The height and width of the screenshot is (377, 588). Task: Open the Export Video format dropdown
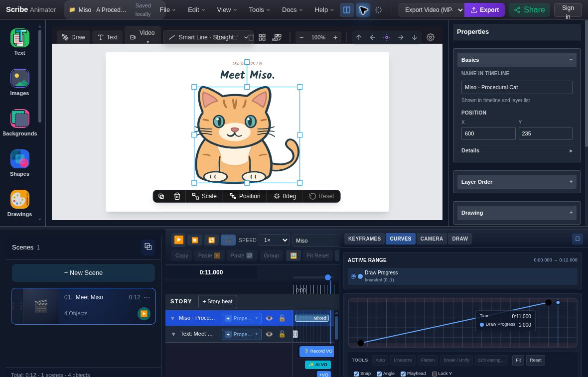pos(431,10)
